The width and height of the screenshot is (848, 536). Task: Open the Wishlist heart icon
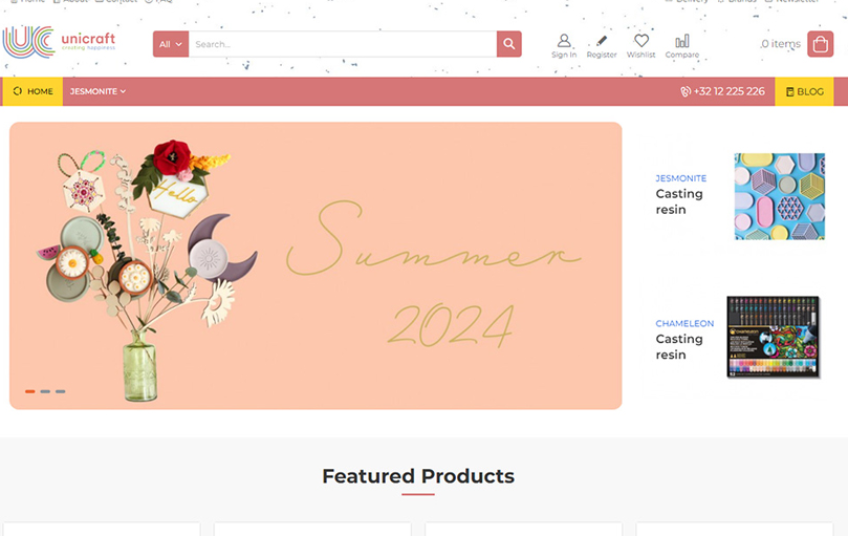[x=641, y=41]
